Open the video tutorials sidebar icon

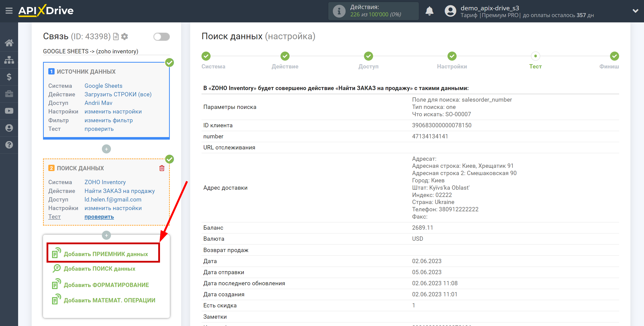pyautogui.click(x=9, y=111)
